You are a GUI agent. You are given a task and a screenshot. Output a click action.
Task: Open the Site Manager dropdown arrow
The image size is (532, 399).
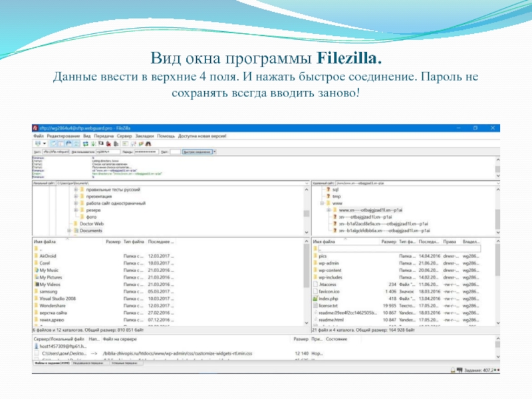[44, 144]
